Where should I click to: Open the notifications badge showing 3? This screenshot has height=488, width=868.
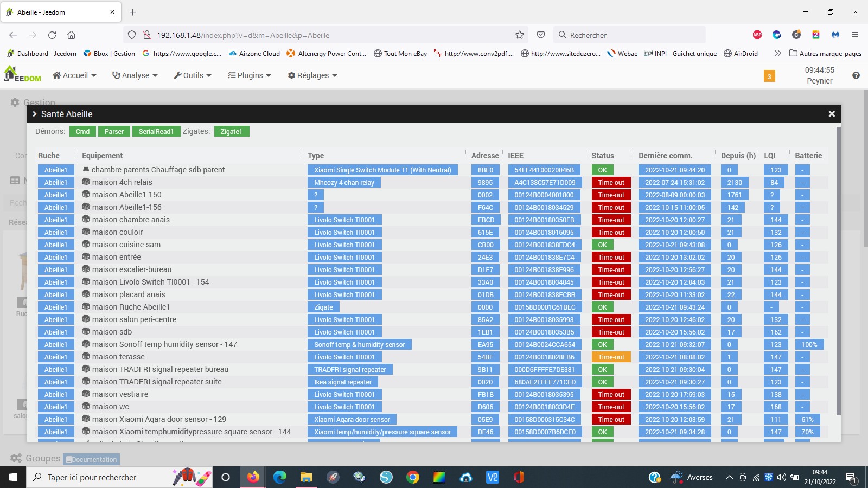point(769,76)
